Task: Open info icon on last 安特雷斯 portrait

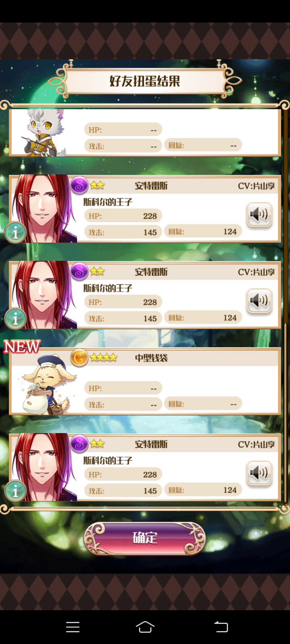Action: click(15, 491)
